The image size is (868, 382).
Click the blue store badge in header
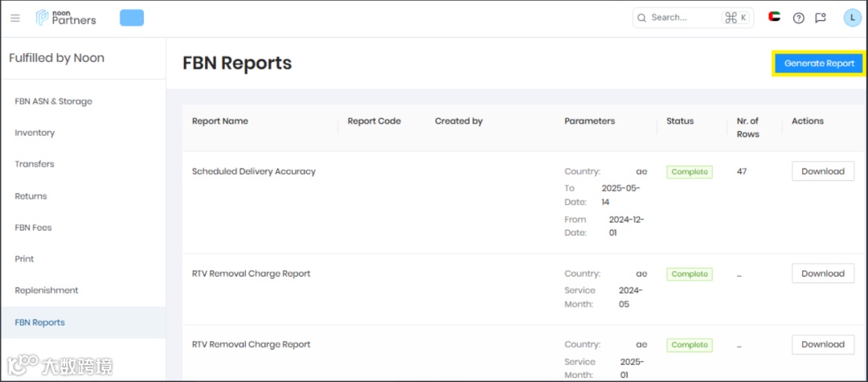click(x=132, y=18)
